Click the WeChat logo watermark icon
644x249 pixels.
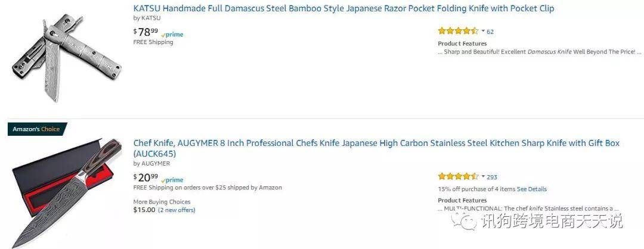(464, 222)
